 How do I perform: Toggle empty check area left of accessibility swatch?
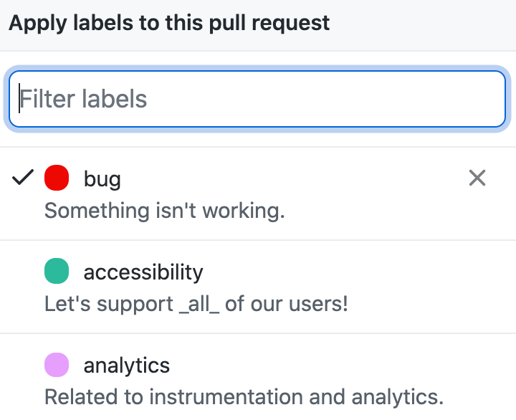click(x=24, y=272)
